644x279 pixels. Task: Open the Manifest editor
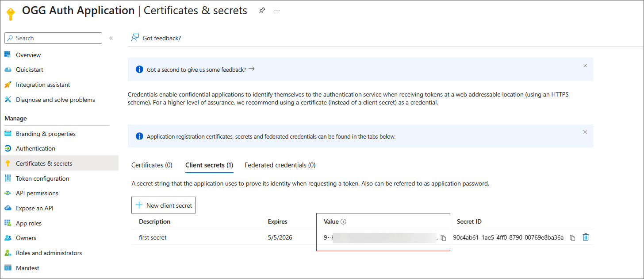click(27, 267)
